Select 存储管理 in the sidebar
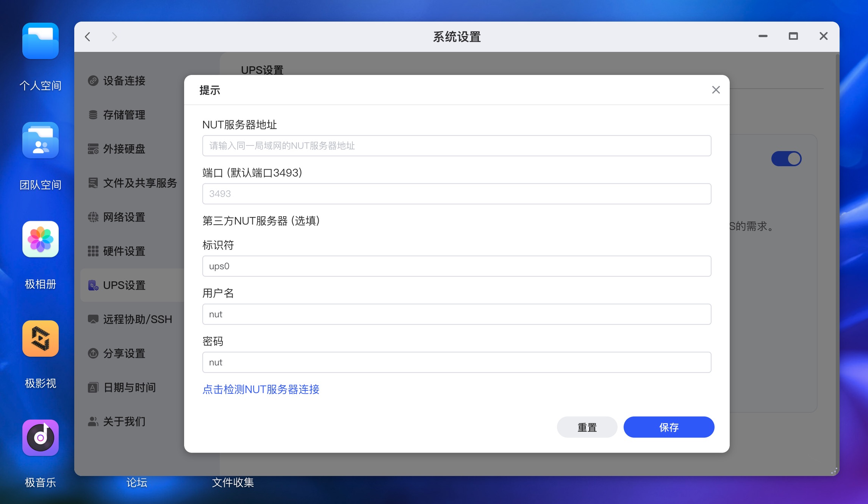868x504 pixels. (x=124, y=115)
